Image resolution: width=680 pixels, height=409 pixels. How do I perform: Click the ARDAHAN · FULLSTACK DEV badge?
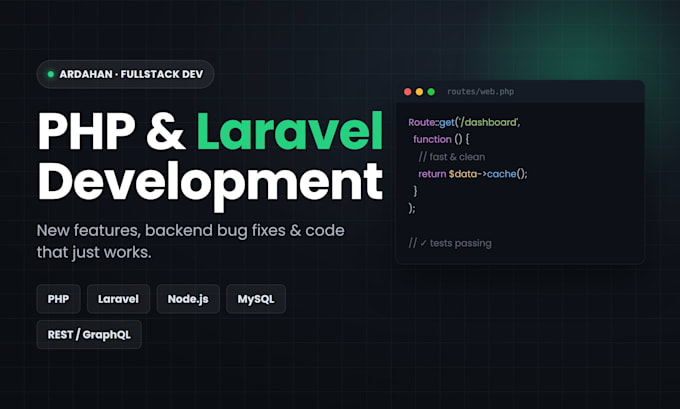[125, 74]
